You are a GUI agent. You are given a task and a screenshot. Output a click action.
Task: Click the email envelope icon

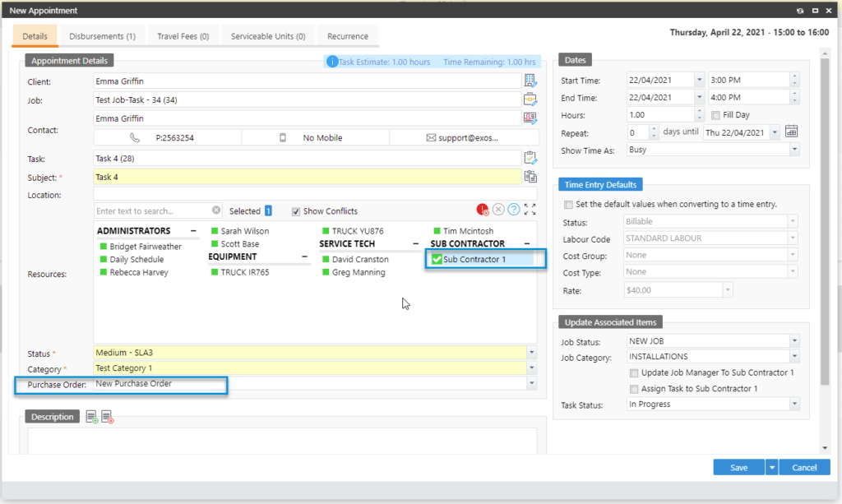[x=431, y=138]
